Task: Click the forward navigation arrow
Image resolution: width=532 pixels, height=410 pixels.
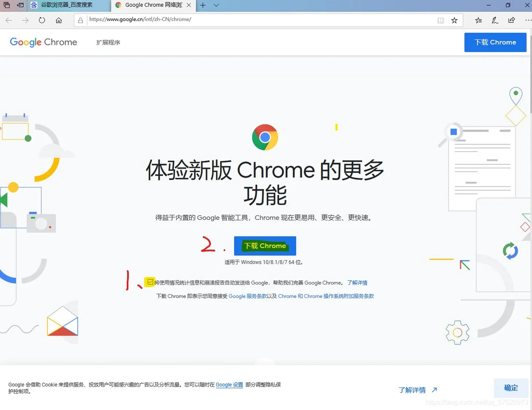Action: [x=25, y=20]
